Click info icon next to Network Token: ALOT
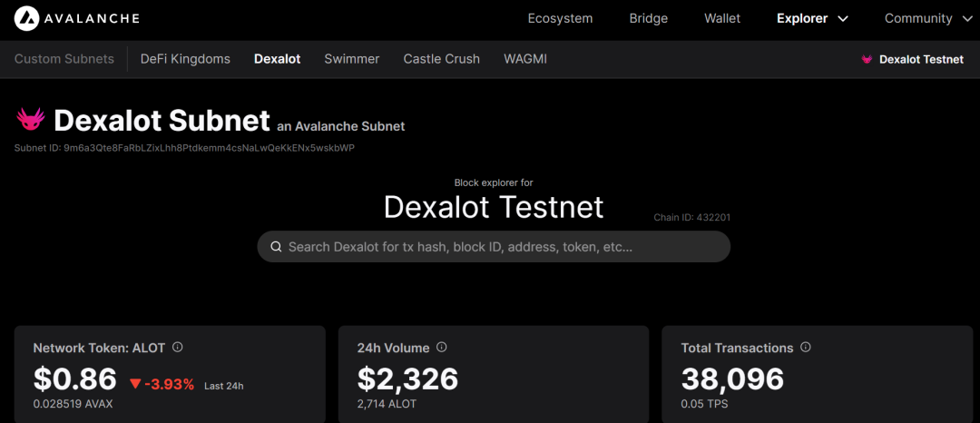980x423 pixels. point(178,348)
